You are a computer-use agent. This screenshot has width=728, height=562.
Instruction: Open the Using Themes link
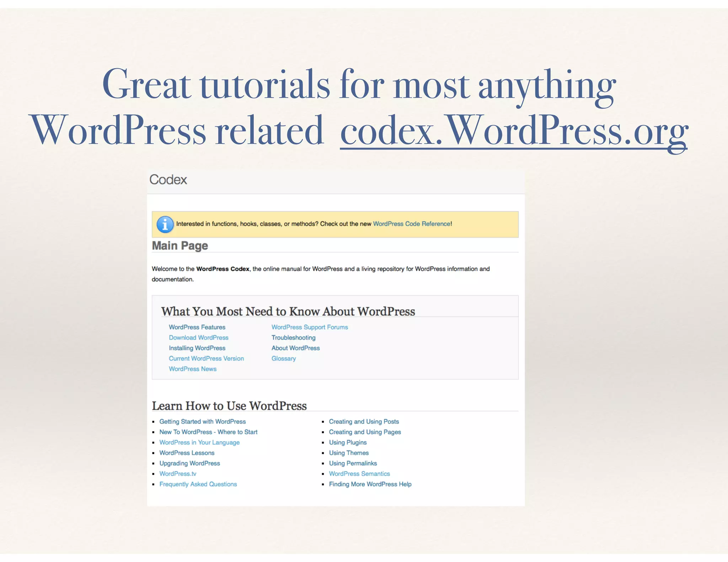(x=349, y=453)
